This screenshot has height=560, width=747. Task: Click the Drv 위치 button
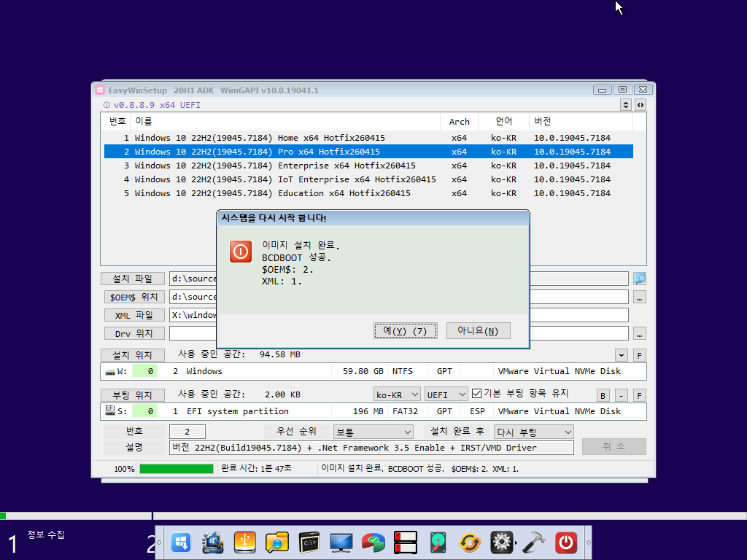click(x=134, y=333)
